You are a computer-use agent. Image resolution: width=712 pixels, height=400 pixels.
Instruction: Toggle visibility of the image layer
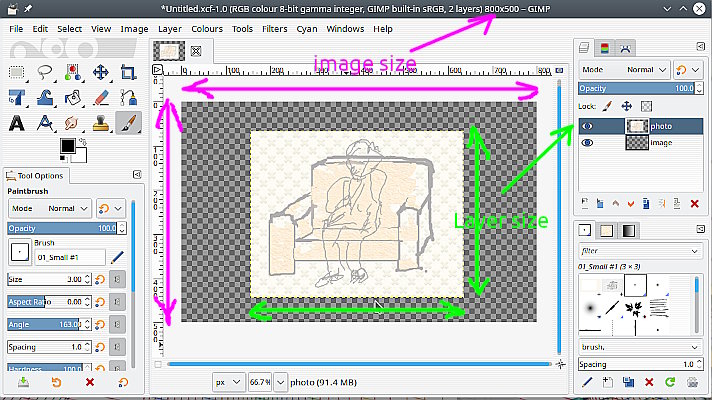pos(587,143)
